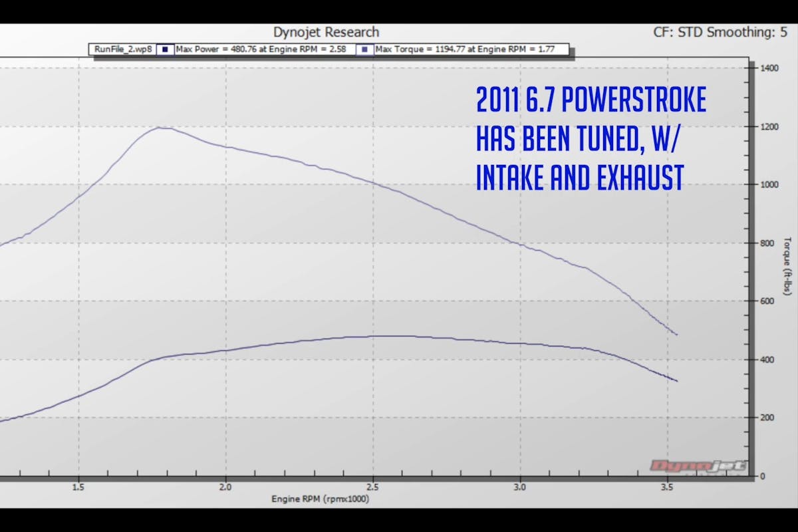This screenshot has height=532, width=798.
Task: Click the 3.5 tick label on RPM axis
Action: (x=666, y=487)
